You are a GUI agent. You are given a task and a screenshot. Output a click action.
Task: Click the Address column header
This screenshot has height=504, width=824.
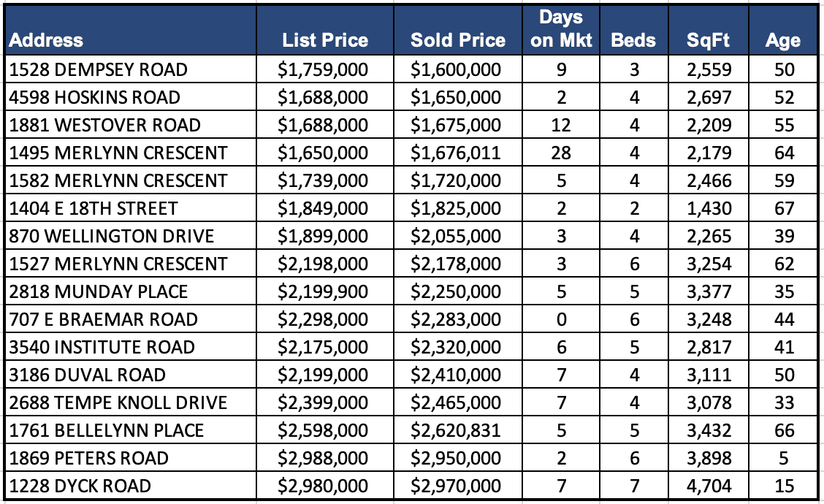click(x=47, y=41)
